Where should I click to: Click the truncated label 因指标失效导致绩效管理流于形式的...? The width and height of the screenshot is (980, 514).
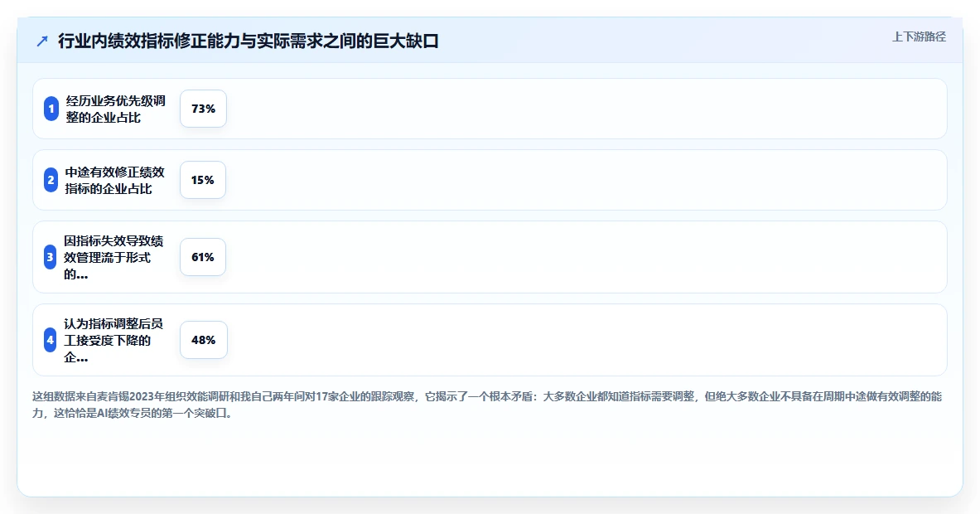pos(113,257)
